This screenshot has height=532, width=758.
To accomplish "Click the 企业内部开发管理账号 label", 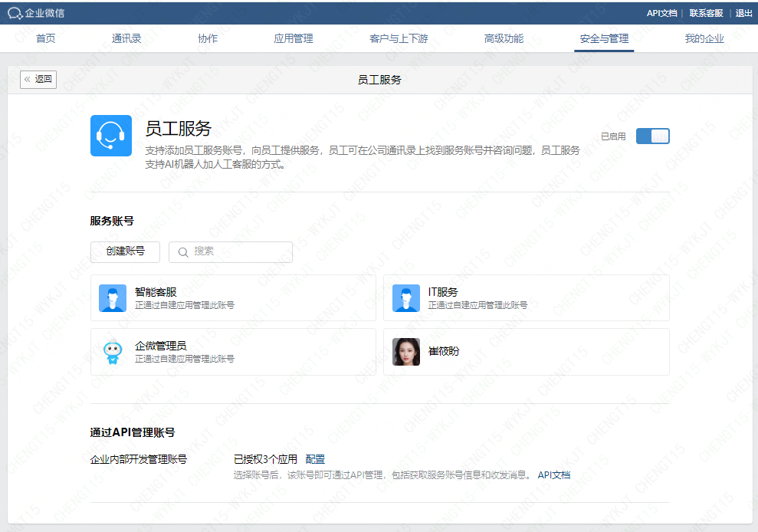I will click(138, 459).
